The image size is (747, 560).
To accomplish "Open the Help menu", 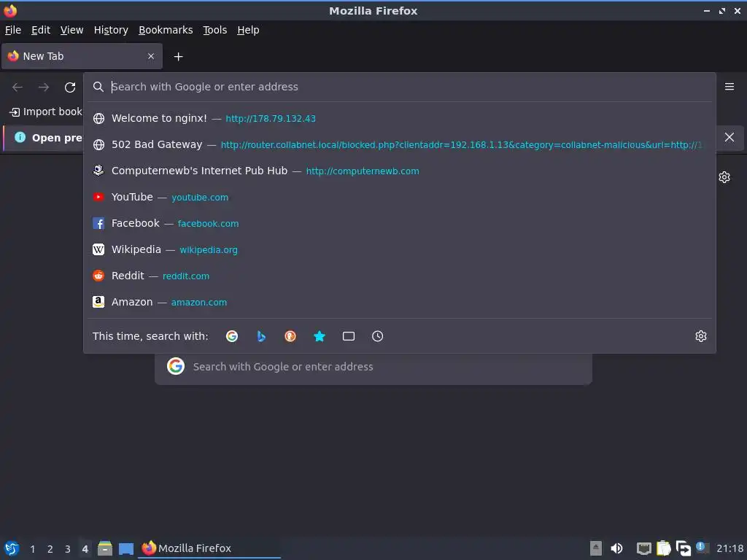I will [x=248, y=30].
